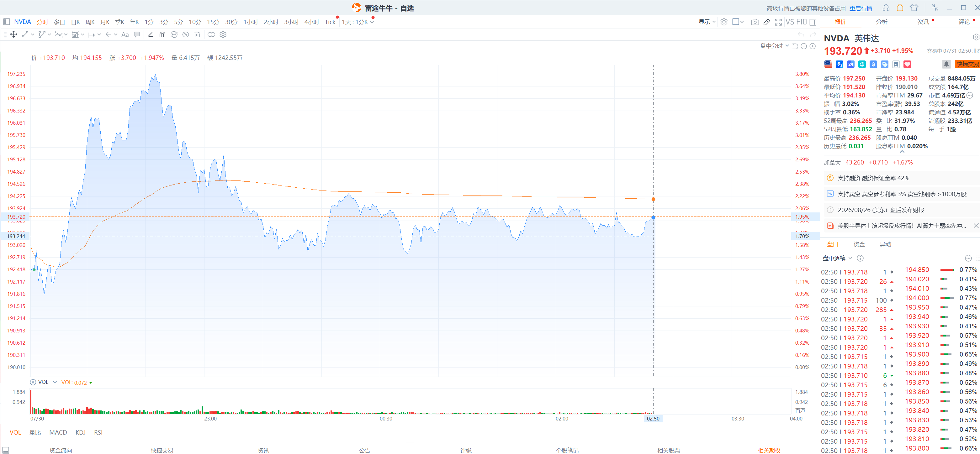Screen dimensions: 980x454
Task: Take a chart screenshot with camera icon
Action: coord(755,22)
